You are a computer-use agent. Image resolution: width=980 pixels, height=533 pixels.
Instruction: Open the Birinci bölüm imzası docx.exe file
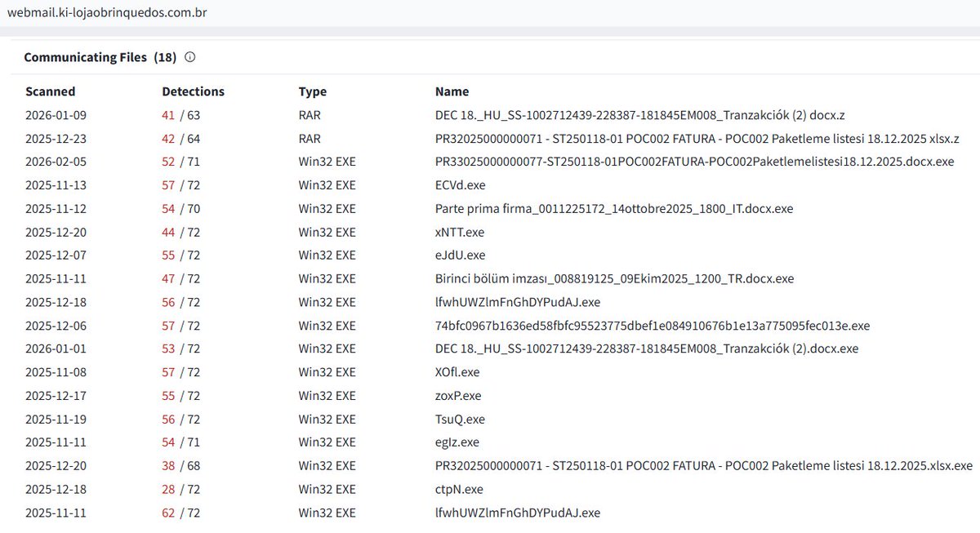point(614,278)
